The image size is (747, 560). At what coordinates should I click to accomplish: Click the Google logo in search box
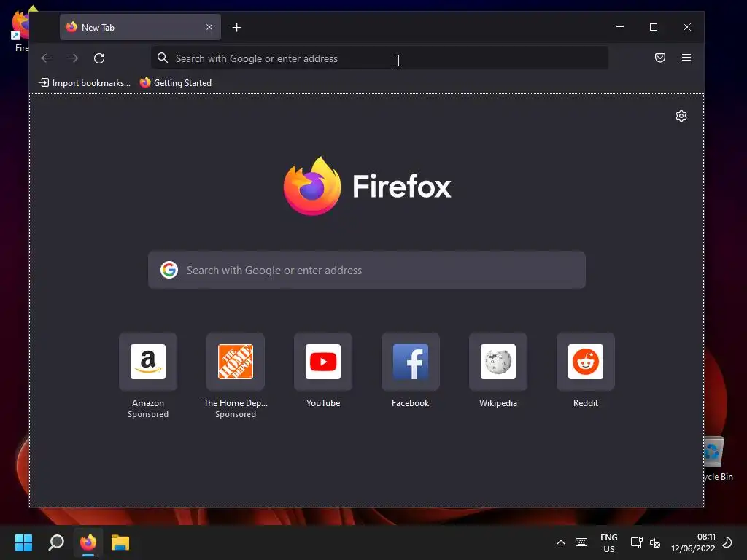(x=169, y=270)
